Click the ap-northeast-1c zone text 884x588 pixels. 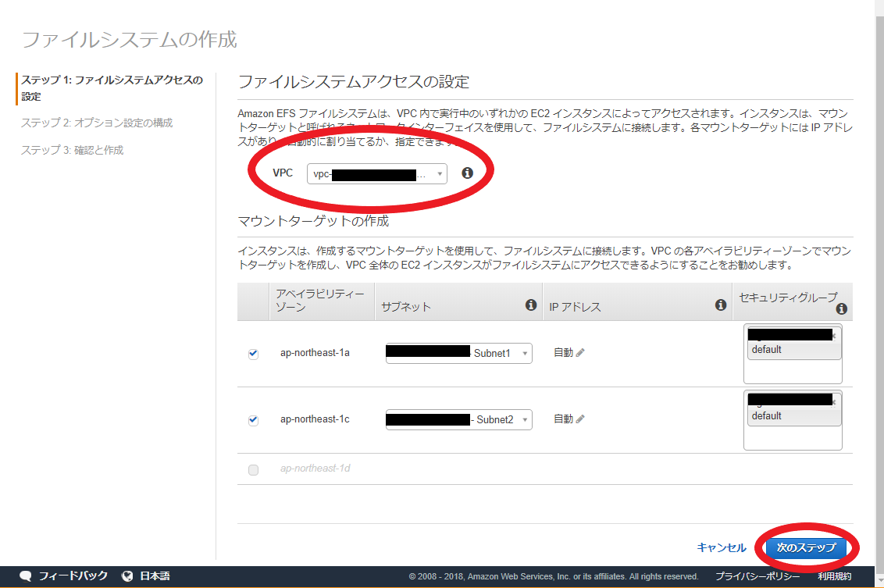pos(315,419)
